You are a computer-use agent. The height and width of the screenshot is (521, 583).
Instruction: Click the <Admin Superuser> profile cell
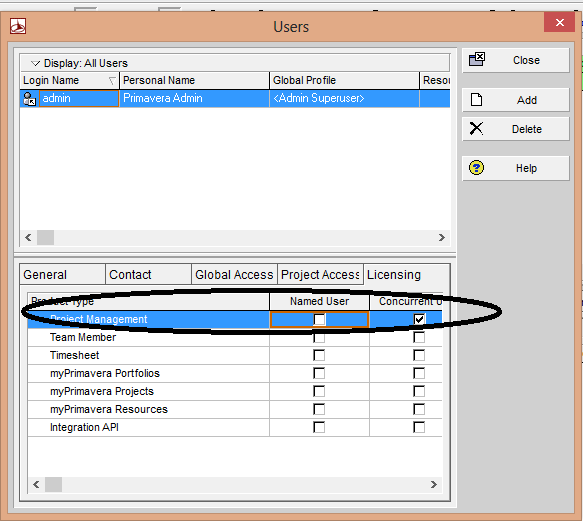coord(344,99)
